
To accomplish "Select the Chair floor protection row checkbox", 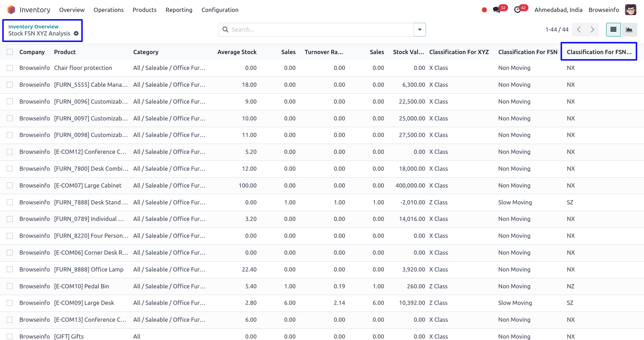I will [x=10, y=68].
